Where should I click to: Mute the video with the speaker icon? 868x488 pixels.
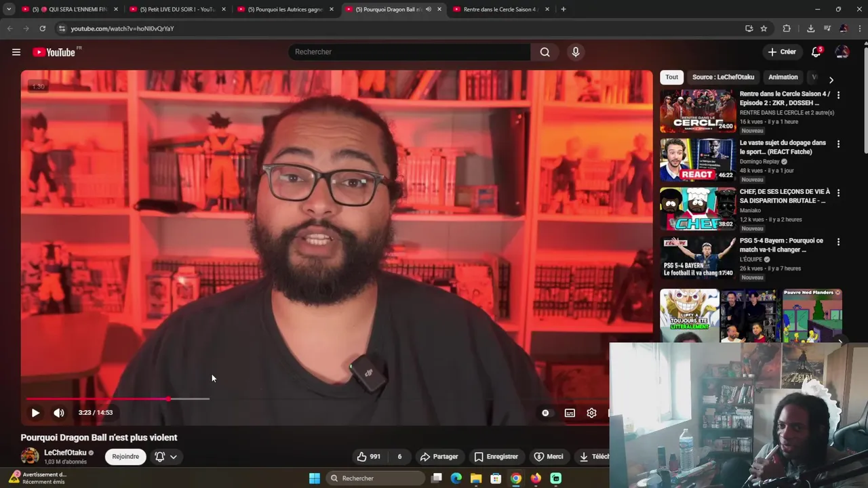pos(59,413)
